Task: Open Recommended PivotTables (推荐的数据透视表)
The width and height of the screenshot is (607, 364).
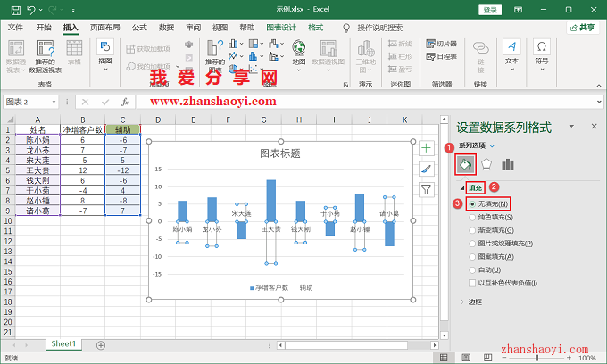Action: click(x=46, y=56)
